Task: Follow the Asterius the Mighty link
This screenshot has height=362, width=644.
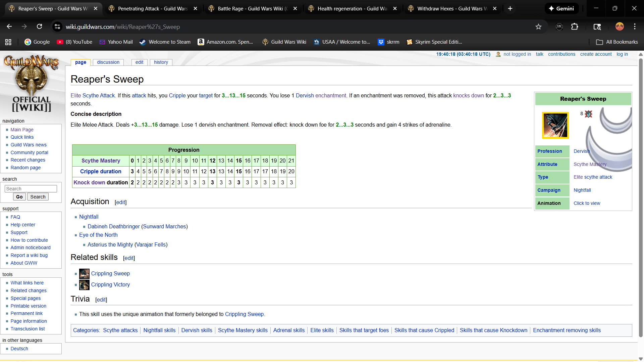Action: (110, 245)
